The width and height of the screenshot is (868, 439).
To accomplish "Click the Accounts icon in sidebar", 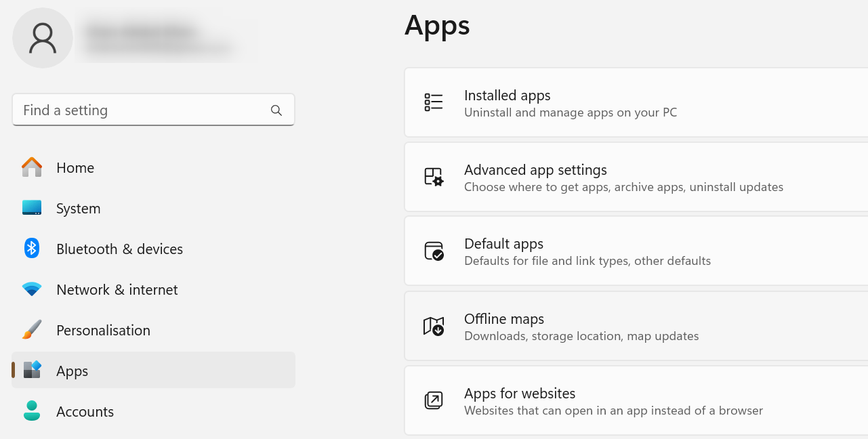I will 31,411.
